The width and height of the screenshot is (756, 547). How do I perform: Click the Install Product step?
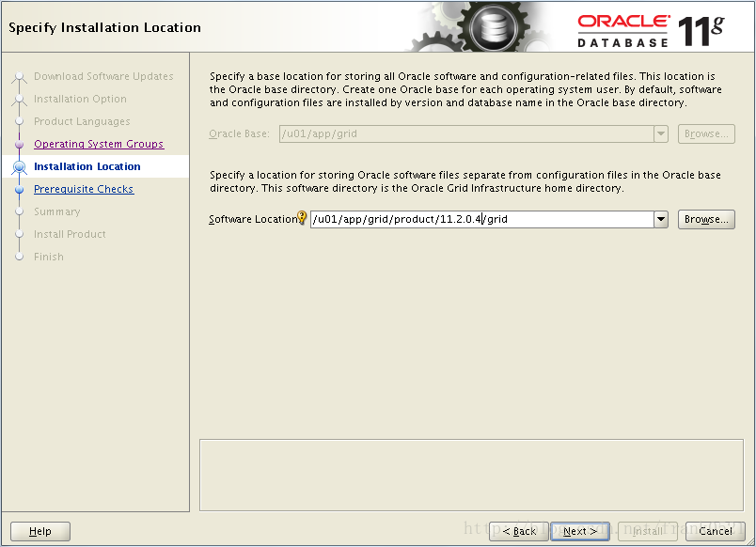coord(70,234)
